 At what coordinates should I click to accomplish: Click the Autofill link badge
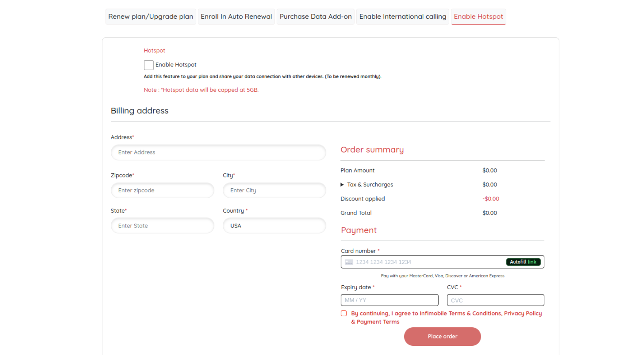(523, 262)
